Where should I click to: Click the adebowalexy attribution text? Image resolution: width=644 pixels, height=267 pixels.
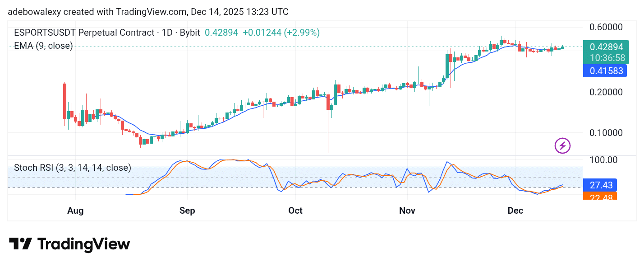pyautogui.click(x=34, y=12)
